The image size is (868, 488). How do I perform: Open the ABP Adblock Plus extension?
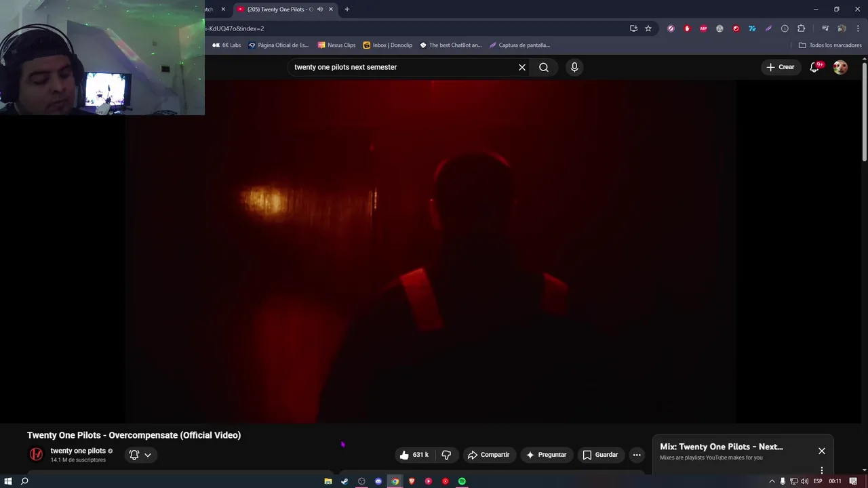[x=703, y=28]
